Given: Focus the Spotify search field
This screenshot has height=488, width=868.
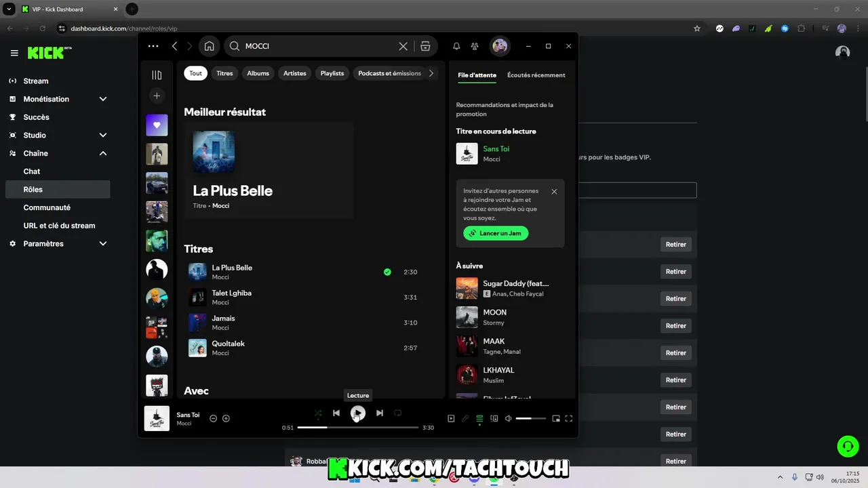Looking at the screenshot, I should [x=319, y=46].
